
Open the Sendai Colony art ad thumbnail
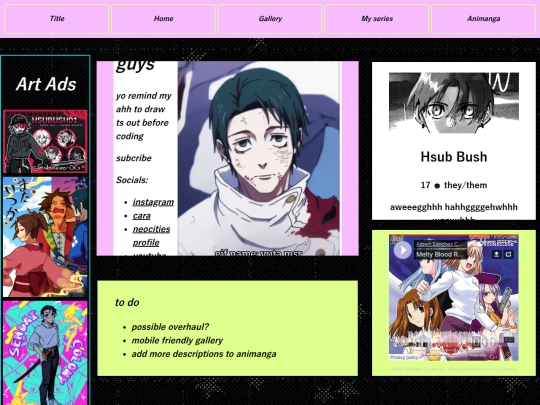point(45,353)
